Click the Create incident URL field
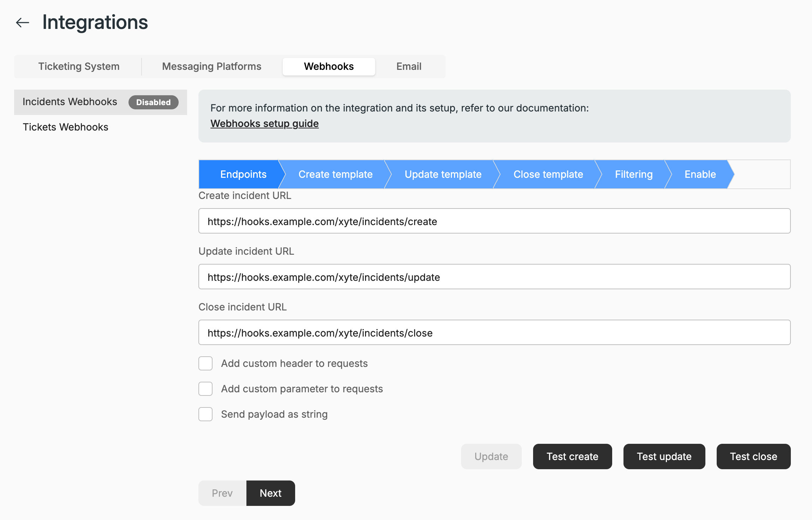 click(x=494, y=221)
